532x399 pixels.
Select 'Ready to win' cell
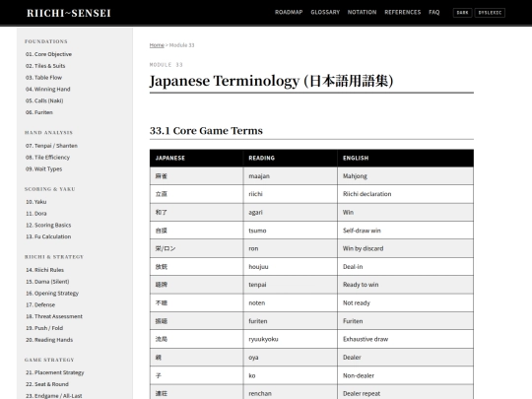[406, 285]
